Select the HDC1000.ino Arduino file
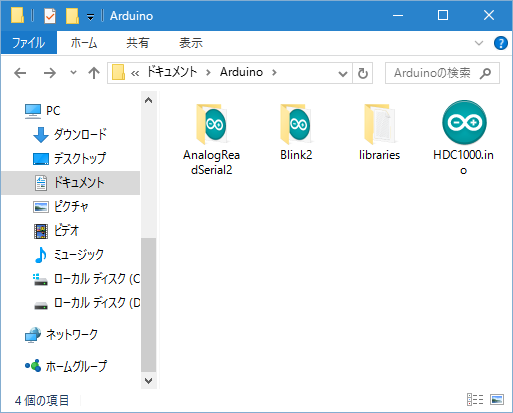Viewport: 513px width, 413px height. point(463,138)
